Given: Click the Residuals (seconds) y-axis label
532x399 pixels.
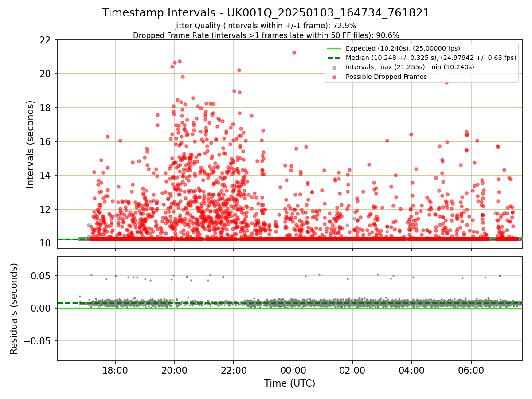Looking at the screenshot, I should [x=14, y=309].
